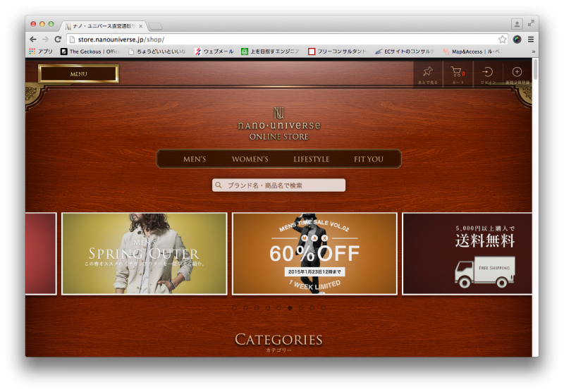The image size is (564, 392).
Task: Open the WOMEN'S navigation tab
Action: [x=250, y=159]
